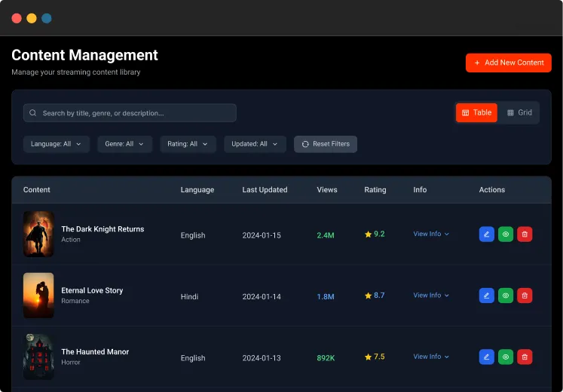Click the Actions column header

click(492, 189)
